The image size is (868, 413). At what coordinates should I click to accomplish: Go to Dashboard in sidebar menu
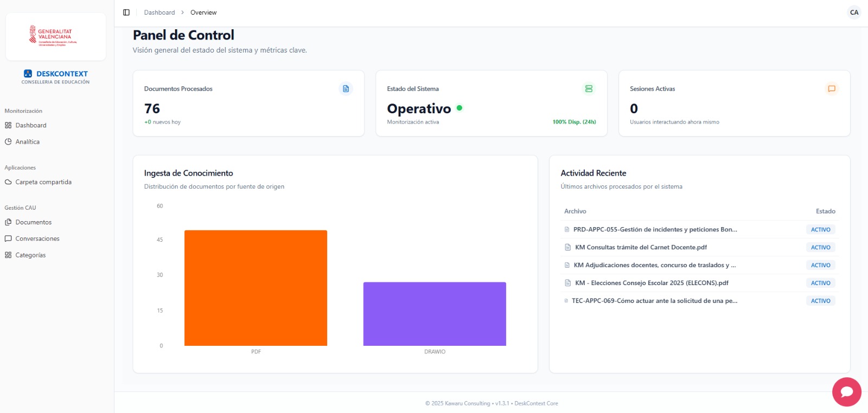(x=30, y=125)
